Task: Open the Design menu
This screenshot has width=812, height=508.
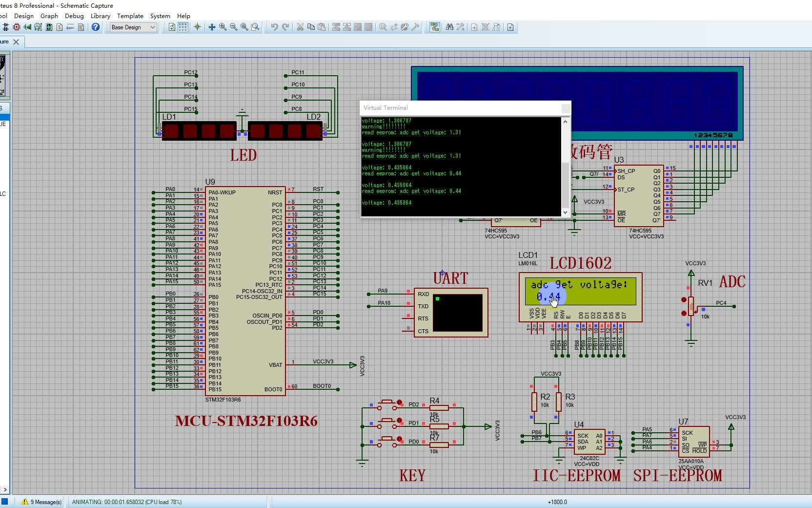Action: pyautogui.click(x=24, y=16)
